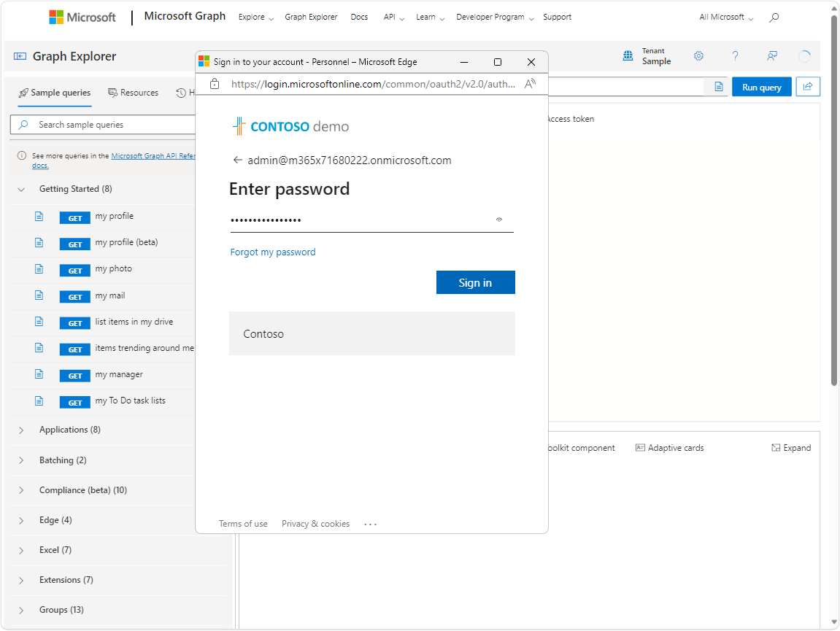Switch to the Resources tab

[133, 93]
